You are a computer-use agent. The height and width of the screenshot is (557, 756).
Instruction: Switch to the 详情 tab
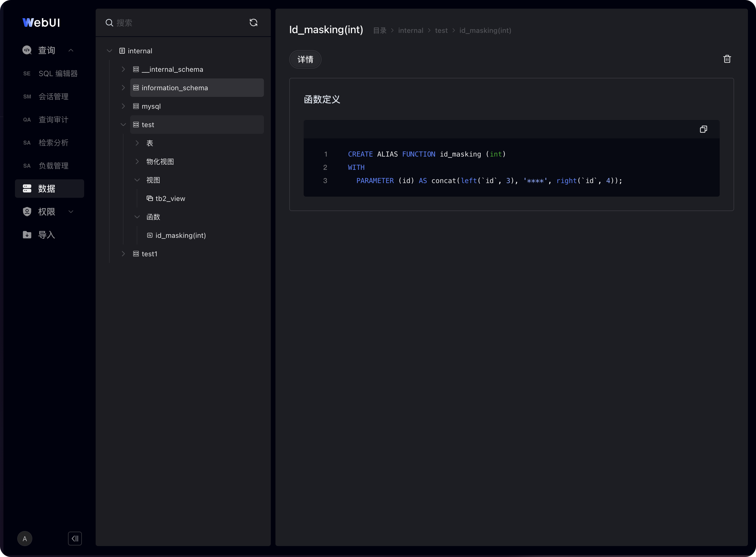(305, 59)
